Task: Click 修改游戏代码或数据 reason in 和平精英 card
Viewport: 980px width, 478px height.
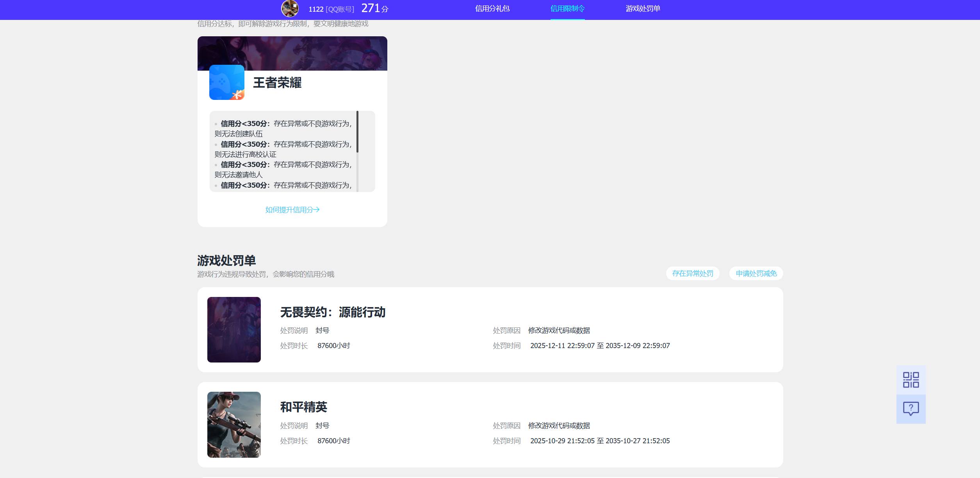Action: click(x=559, y=426)
